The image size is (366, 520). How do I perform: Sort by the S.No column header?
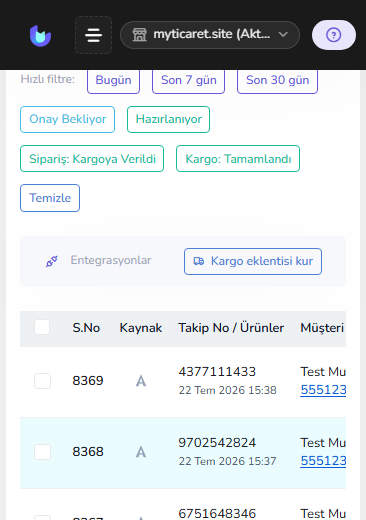pos(86,328)
